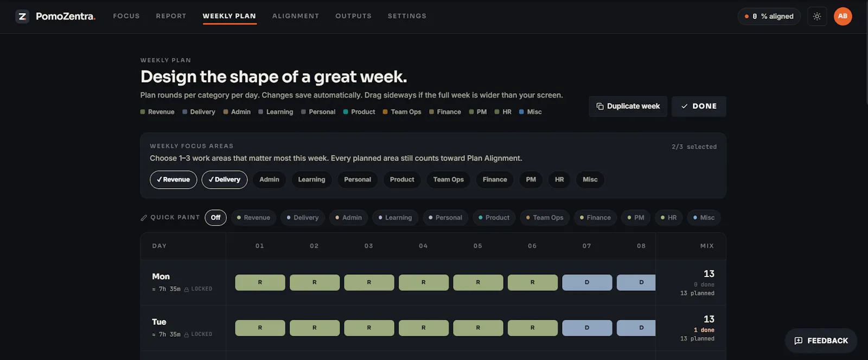This screenshot has height=360, width=868.
Task: Open the FOCUS tab
Action: (x=126, y=16)
